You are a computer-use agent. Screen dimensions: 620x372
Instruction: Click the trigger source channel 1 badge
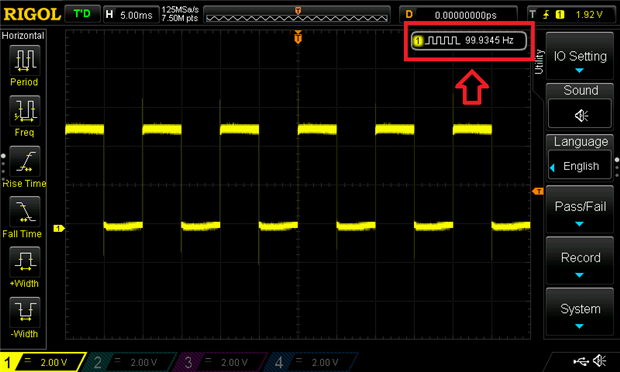click(560, 15)
